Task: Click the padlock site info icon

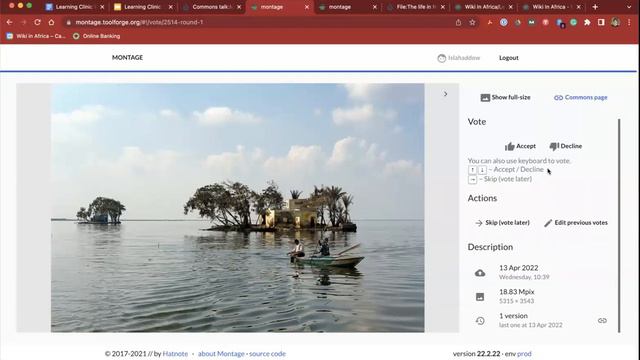Action: 69,22
